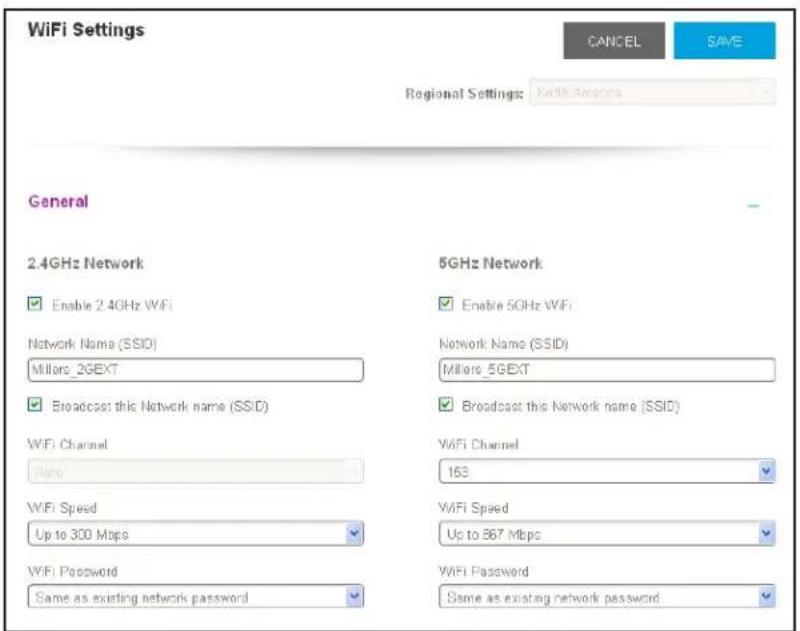
Task: Open the 5GHz WiFi Channel dropdown
Action: click(x=607, y=471)
